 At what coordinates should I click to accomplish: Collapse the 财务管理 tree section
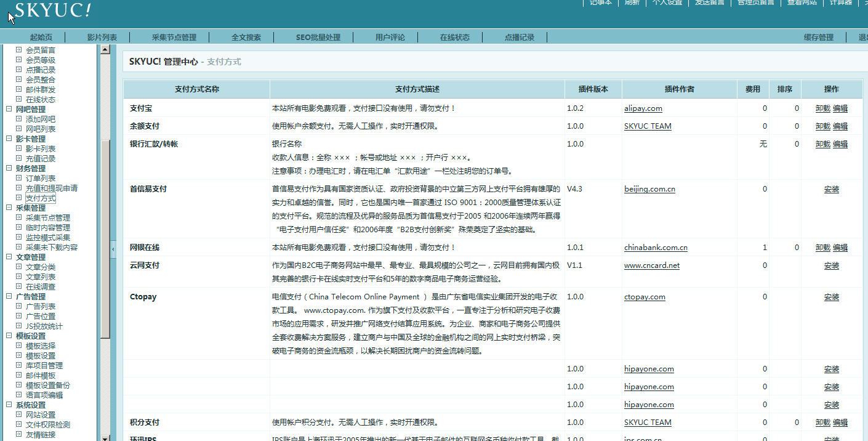(x=9, y=168)
